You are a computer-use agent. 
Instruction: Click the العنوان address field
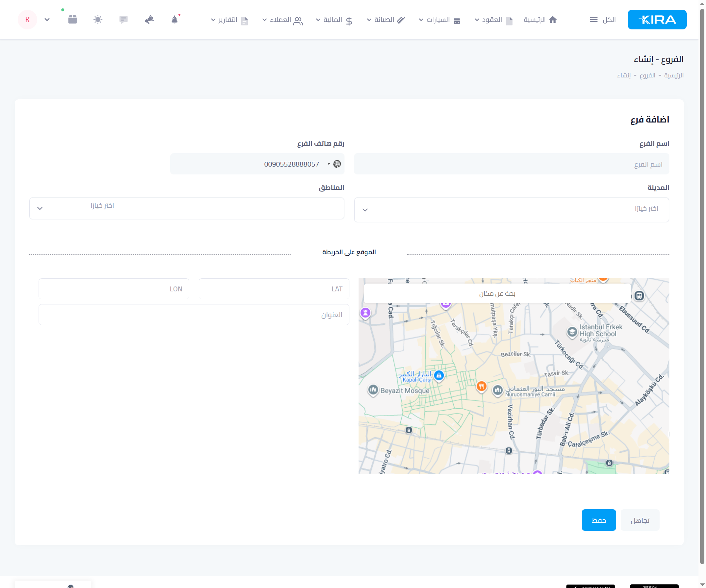tap(193, 315)
